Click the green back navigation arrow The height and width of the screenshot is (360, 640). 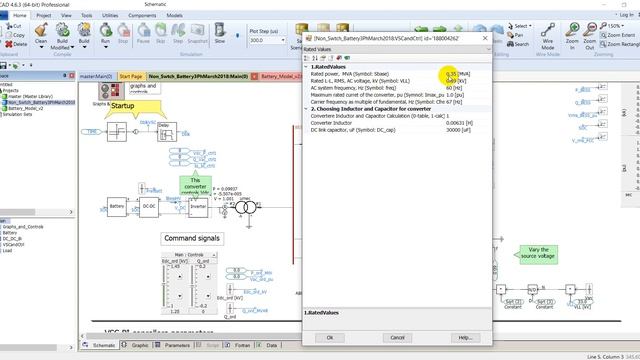click(421, 29)
